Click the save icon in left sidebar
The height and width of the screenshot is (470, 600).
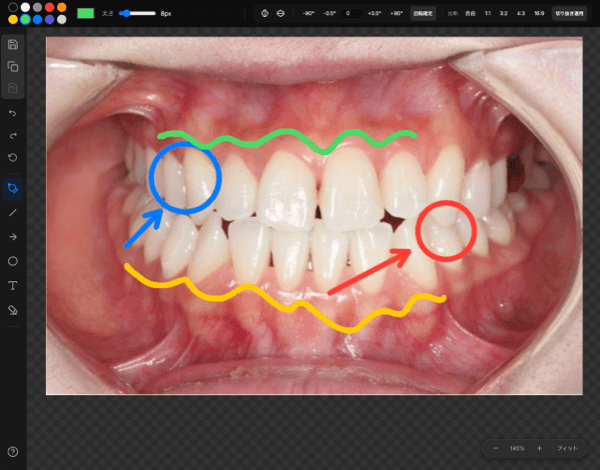13,45
